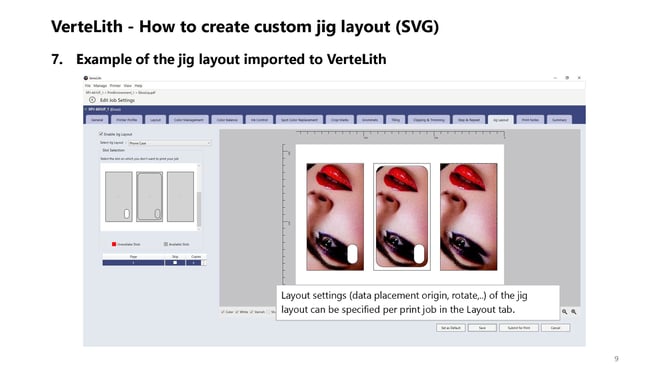Viewport: 670px width, 376px height.
Task: Close the VerteLith window
Action: 579,78
